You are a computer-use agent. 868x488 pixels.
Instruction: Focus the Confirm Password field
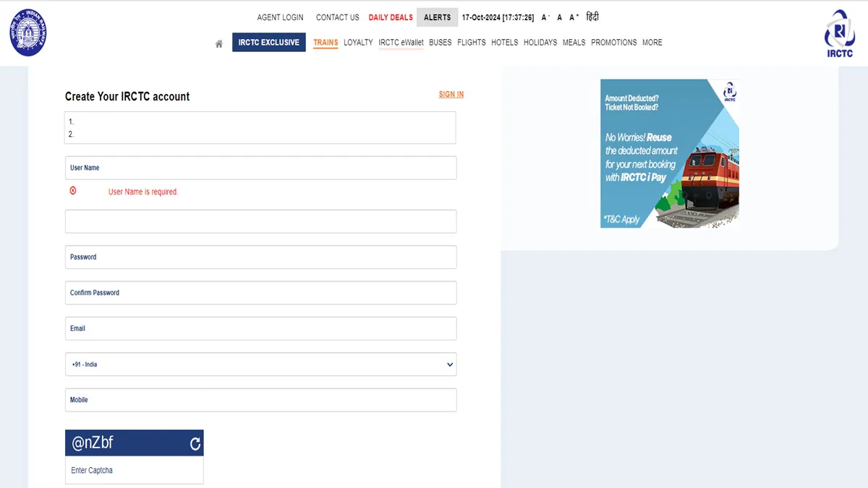click(260, 293)
